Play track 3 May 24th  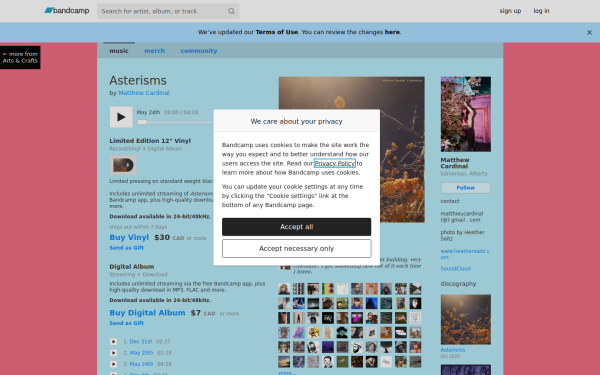[x=113, y=364]
